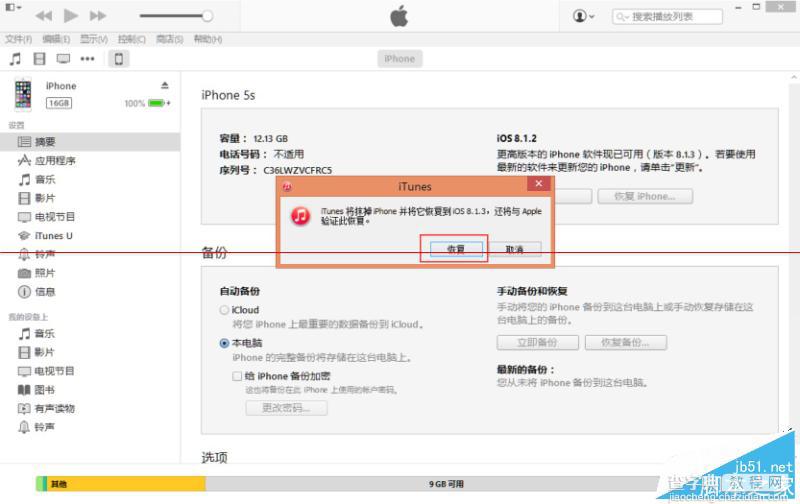
Task: Click the fast forward next track button
Action: click(x=97, y=16)
